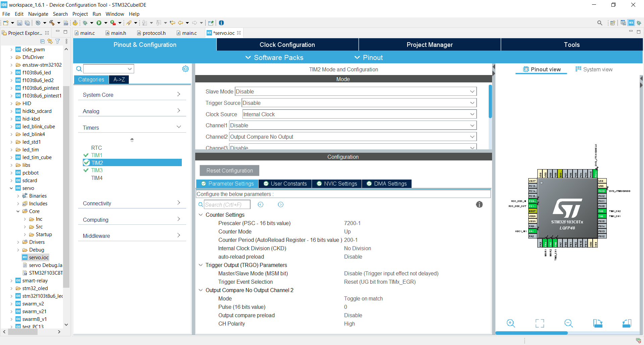Open the Project Manager tab
The width and height of the screenshot is (644, 345).
(430, 45)
